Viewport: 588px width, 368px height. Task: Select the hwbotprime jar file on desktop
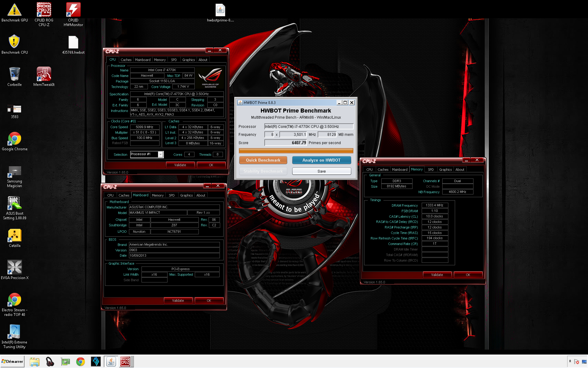click(220, 13)
